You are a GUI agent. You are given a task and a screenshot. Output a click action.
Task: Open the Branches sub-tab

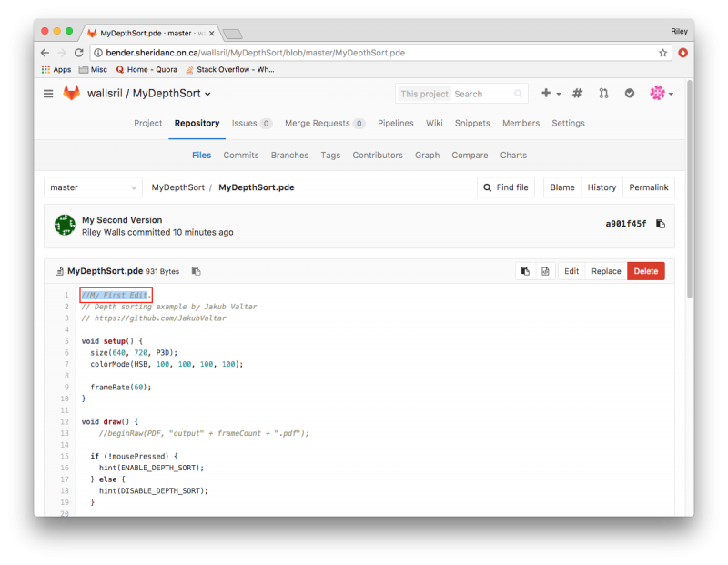pos(289,156)
